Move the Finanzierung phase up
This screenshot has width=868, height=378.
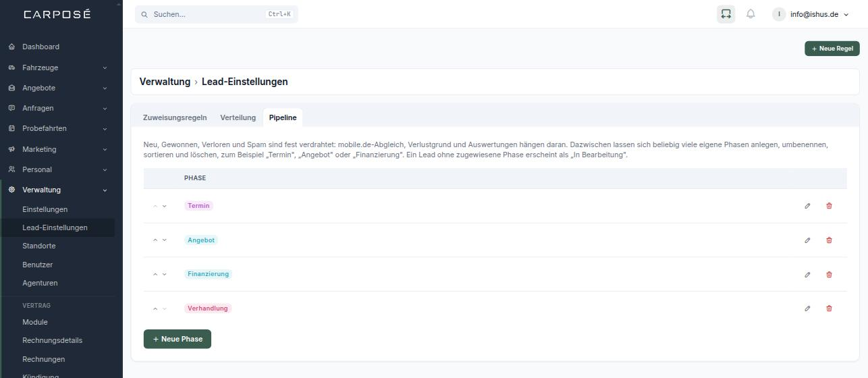coord(155,275)
